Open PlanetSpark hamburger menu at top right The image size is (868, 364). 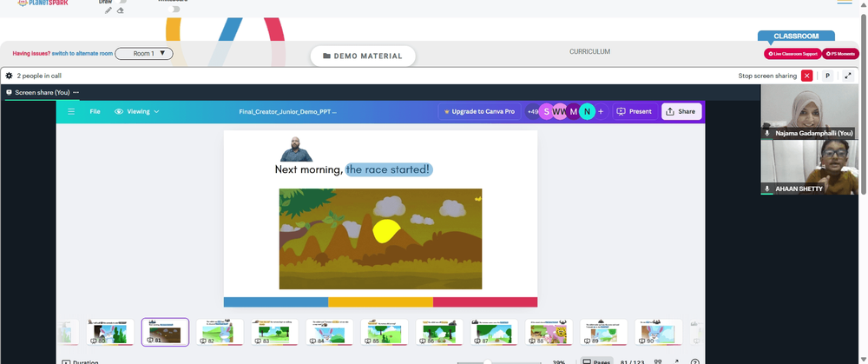[x=845, y=3]
